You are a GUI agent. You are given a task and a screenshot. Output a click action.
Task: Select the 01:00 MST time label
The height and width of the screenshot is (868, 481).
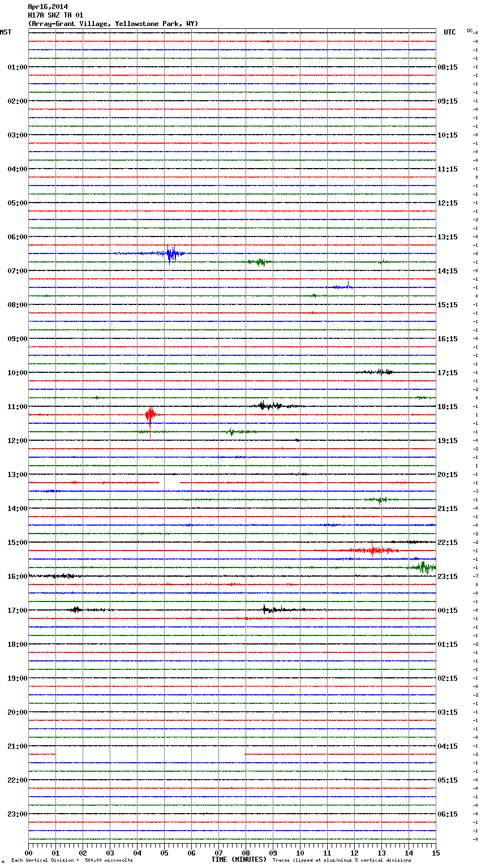(18, 67)
